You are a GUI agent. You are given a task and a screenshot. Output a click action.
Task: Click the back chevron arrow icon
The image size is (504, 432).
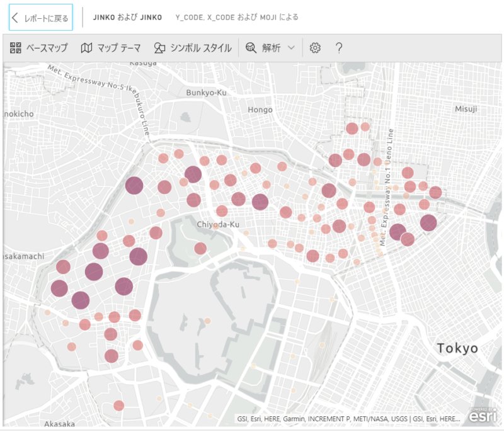(x=14, y=18)
